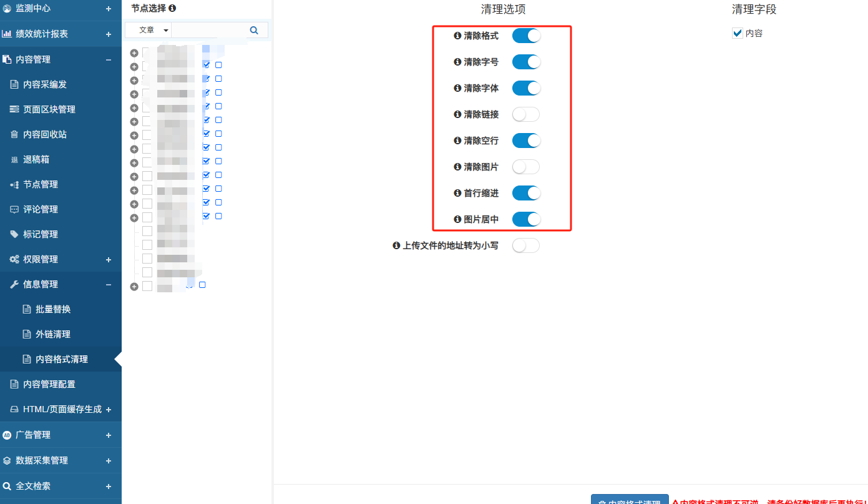The width and height of the screenshot is (868, 504).
Task: Click the trash icon for 内容回收站
Action: 14,134
